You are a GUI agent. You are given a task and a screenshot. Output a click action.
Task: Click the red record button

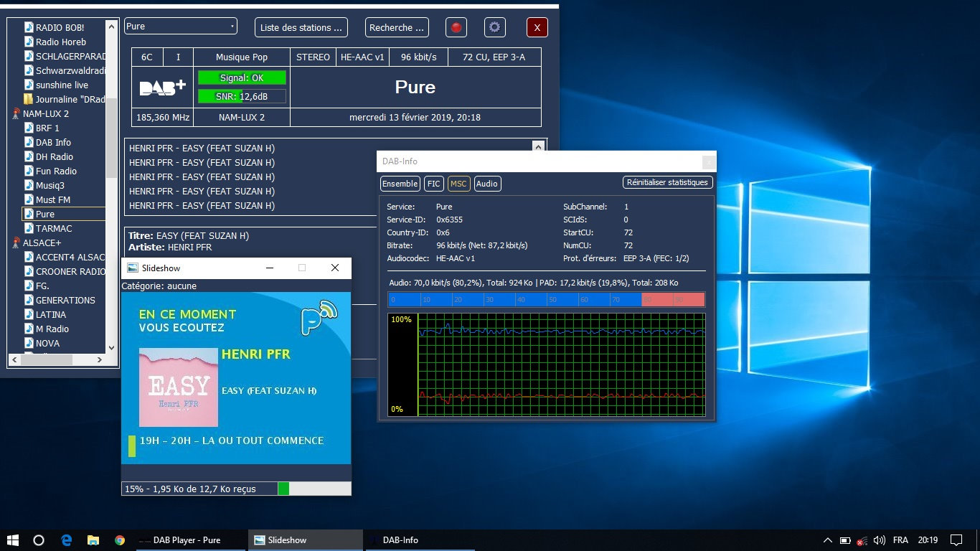pyautogui.click(x=456, y=28)
